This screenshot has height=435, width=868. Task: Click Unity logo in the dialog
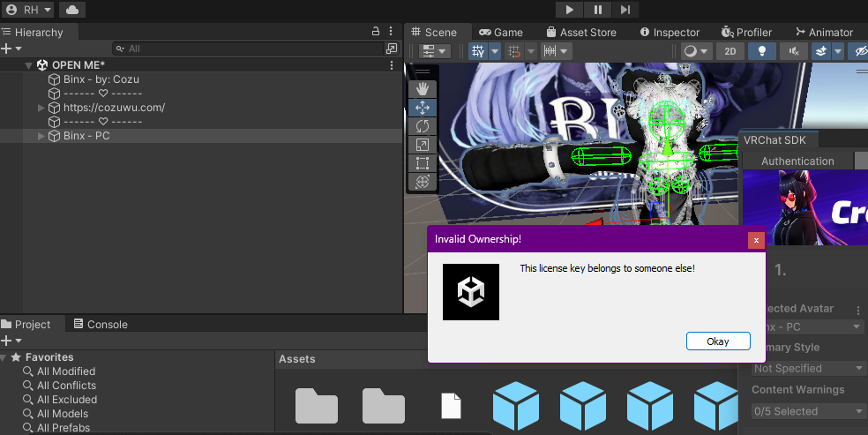point(471,292)
